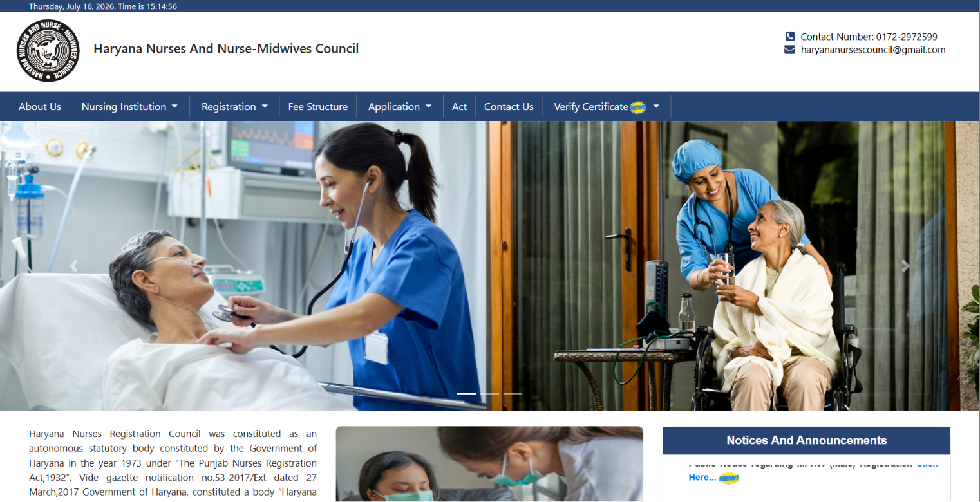Open the Fee Structure menu item
Image resolution: width=980 pixels, height=502 pixels.
point(318,107)
